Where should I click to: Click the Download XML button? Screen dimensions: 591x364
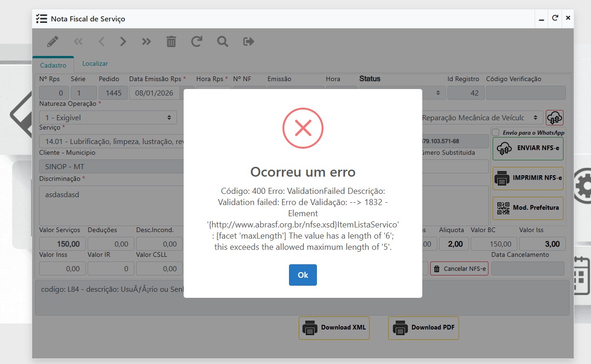click(x=334, y=328)
